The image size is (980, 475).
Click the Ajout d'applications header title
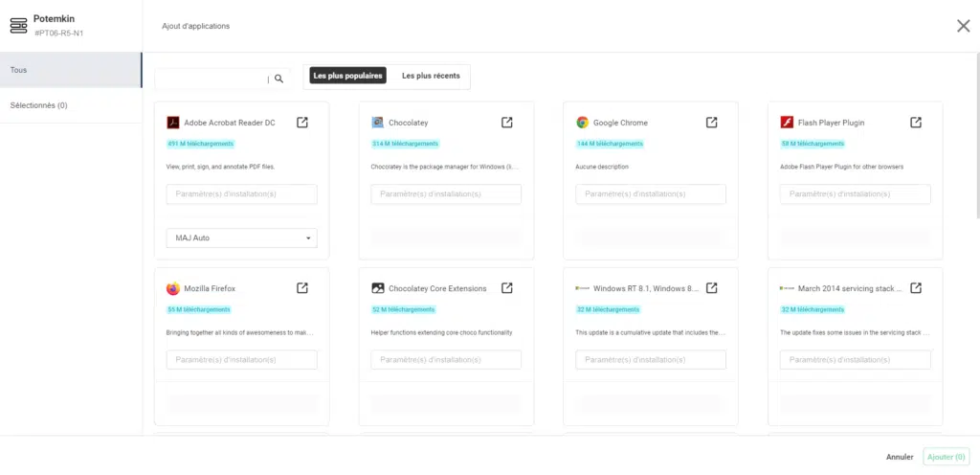pyautogui.click(x=195, y=26)
